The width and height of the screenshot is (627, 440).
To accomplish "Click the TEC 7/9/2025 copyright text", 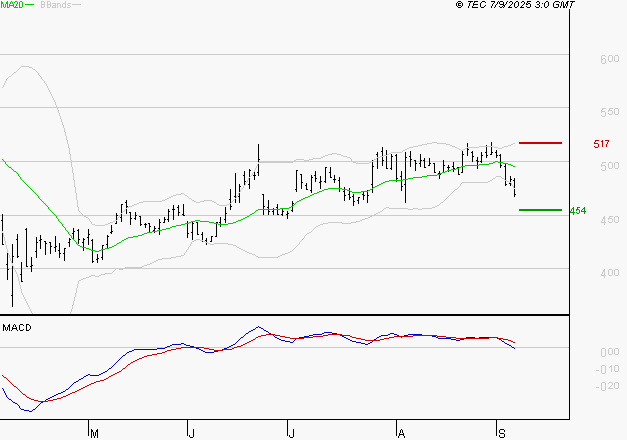I will pos(515,5).
